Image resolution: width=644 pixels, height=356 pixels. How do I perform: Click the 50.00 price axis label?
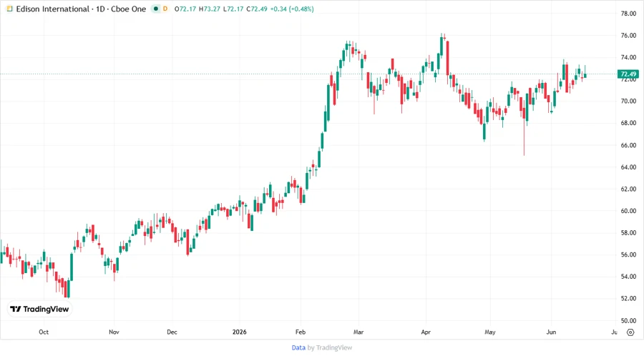pyautogui.click(x=628, y=321)
